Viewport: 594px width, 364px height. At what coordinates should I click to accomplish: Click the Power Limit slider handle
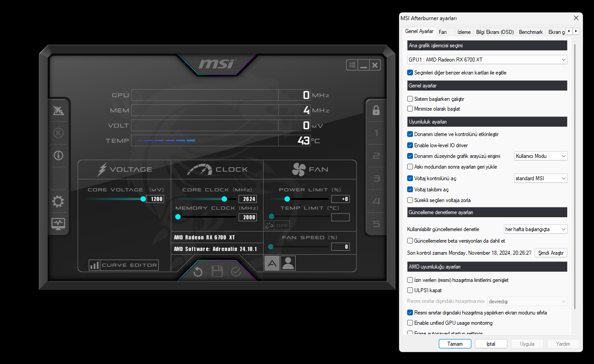coord(287,199)
